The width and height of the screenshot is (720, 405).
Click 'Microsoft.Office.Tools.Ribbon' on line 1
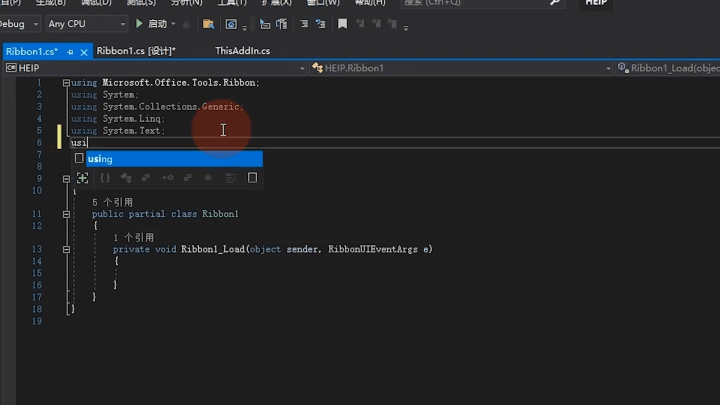click(179, 83)
